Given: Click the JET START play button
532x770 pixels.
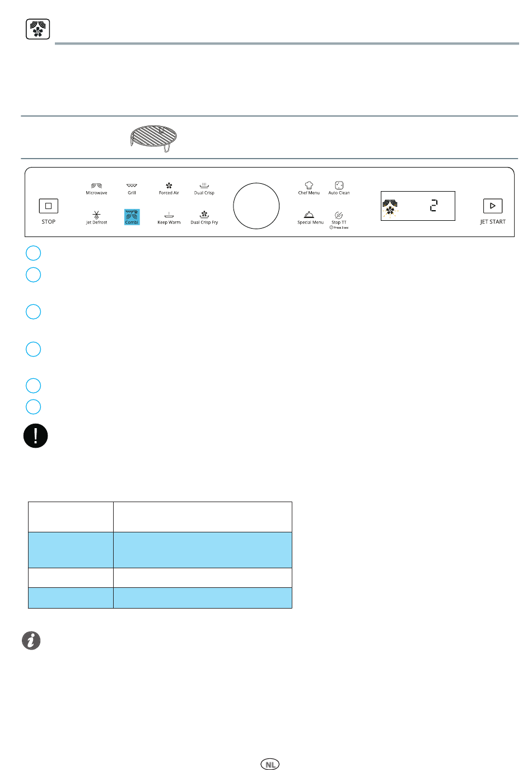Looking at the screenshot, I should tap(493, 206).
